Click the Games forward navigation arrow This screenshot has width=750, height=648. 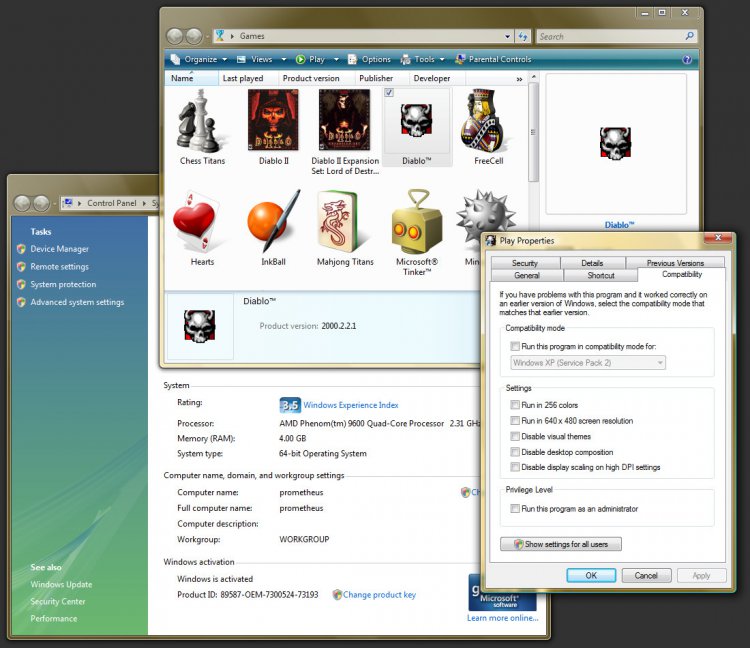194,36
